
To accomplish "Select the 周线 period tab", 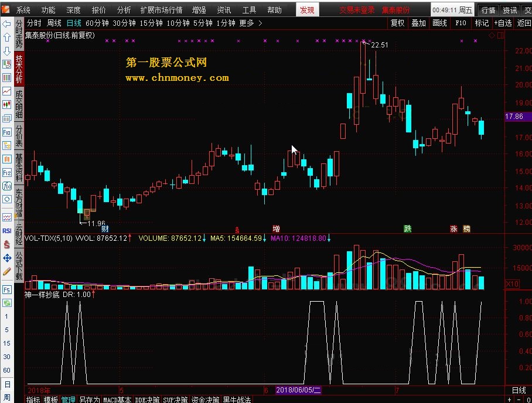I will point(54,23).
